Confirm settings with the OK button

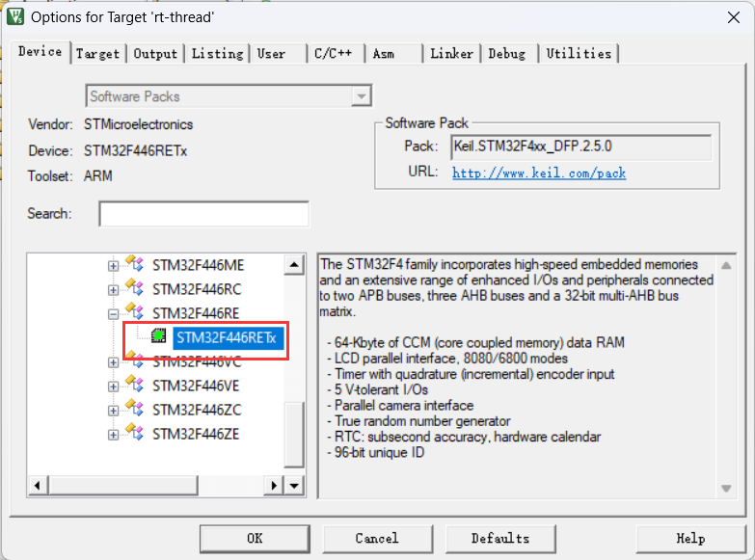(x=255, y=539)
